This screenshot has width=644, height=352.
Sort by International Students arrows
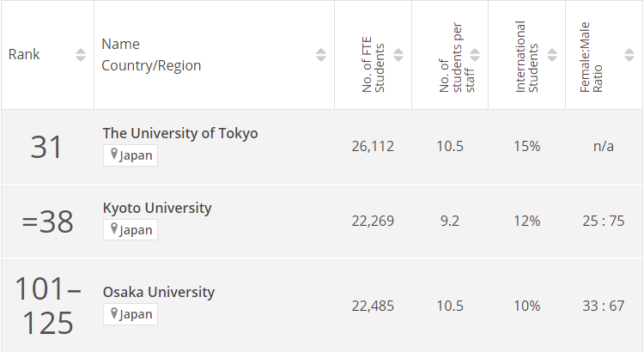coord(550,55)
